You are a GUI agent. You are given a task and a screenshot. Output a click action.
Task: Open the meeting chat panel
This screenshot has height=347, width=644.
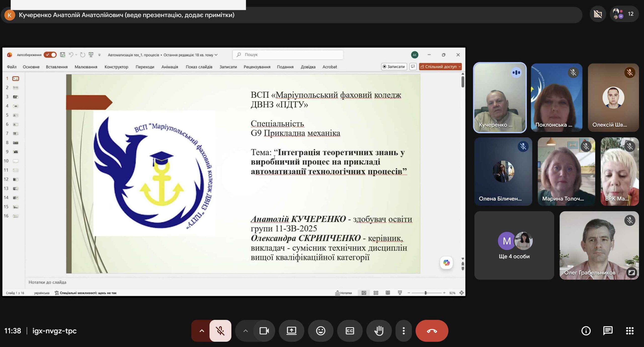608,331
